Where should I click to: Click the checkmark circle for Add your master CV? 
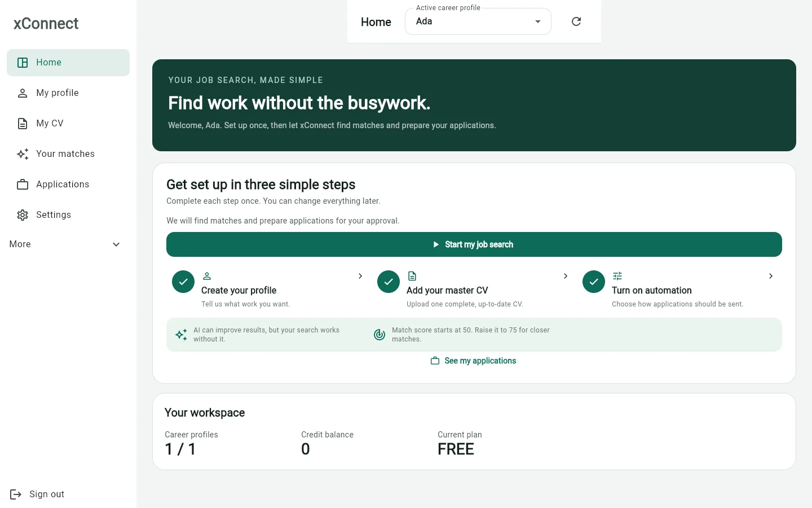click(389, 282)
